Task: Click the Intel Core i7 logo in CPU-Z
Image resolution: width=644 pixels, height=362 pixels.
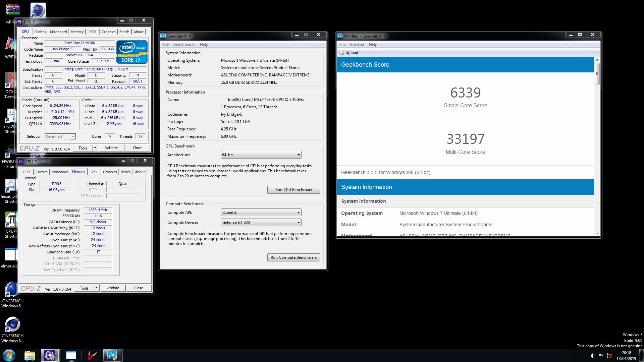Action: click(132, 52)
